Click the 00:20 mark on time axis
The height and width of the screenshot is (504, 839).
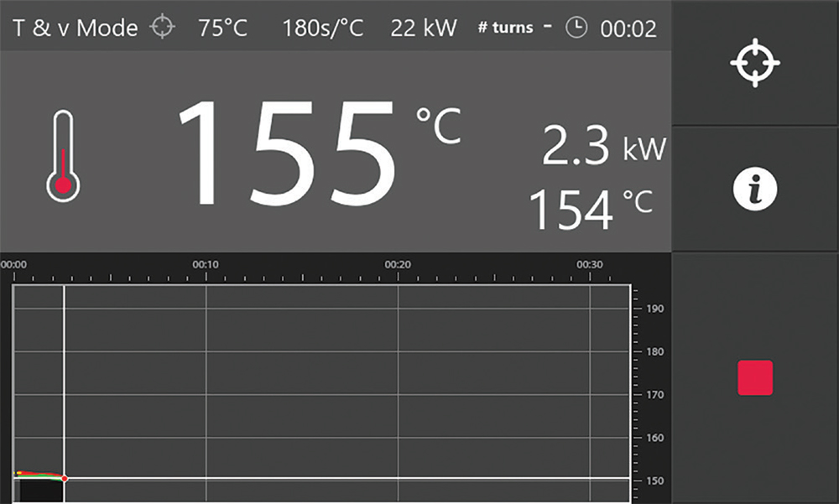coord(397,264)
